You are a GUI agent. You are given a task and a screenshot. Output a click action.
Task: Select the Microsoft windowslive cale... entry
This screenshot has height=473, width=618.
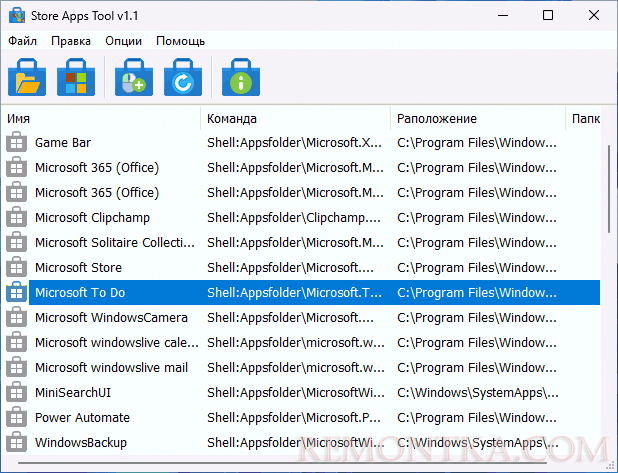coord(117,343)
